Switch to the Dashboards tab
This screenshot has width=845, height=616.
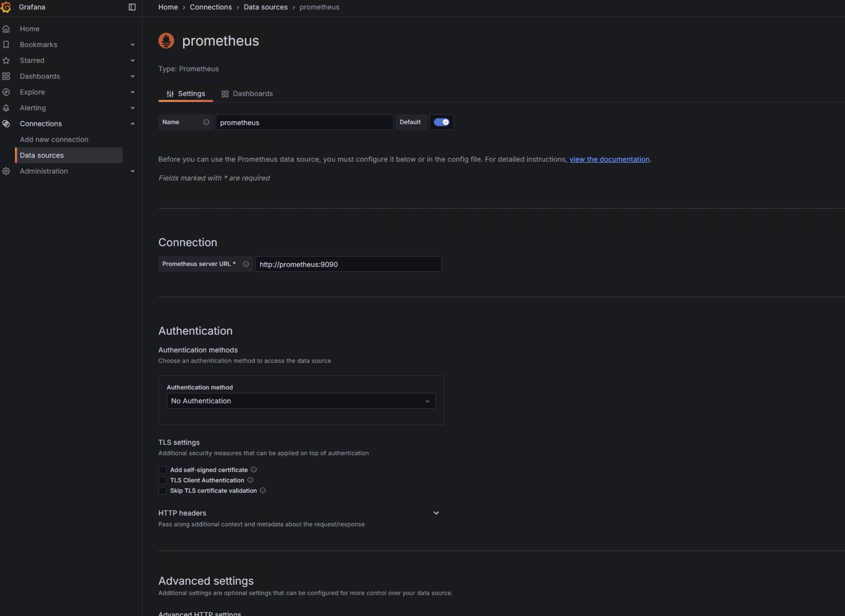coord(247,94)
